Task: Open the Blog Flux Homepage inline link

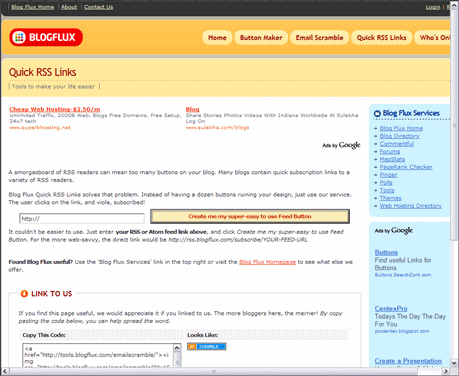Action: 267,262
